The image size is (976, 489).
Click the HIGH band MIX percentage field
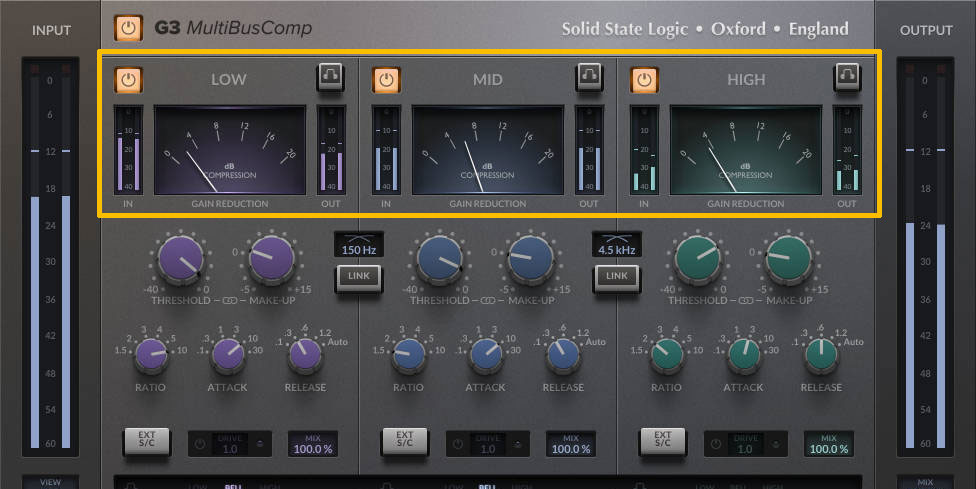pyautogui.click(x=829, y=444)
